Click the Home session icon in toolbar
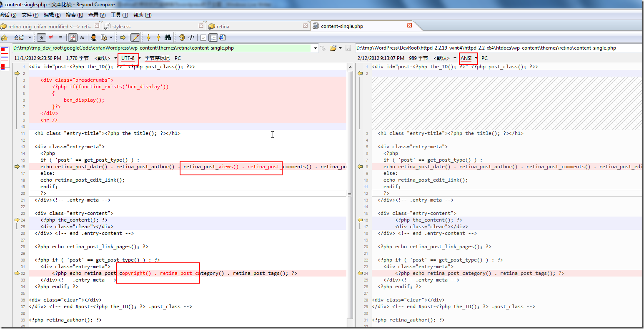This screenshot has width=644, height=329. click(5, 37)
